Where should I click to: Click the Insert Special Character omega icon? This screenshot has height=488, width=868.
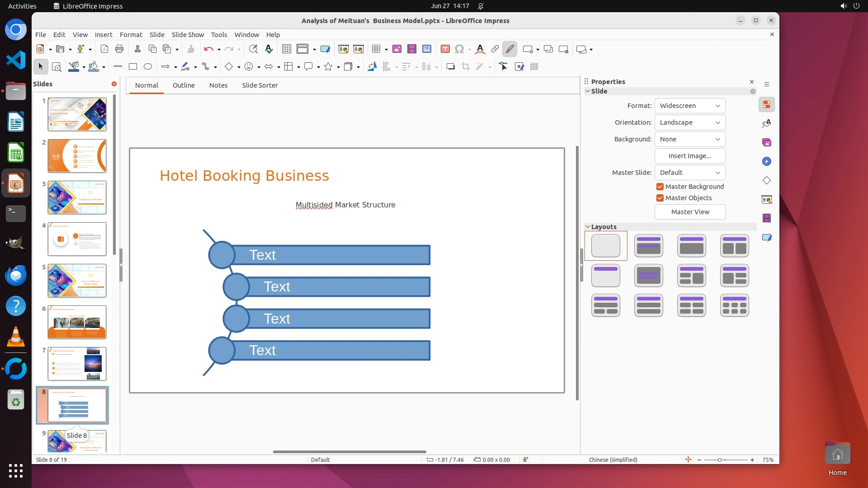(x=459, y=49)
